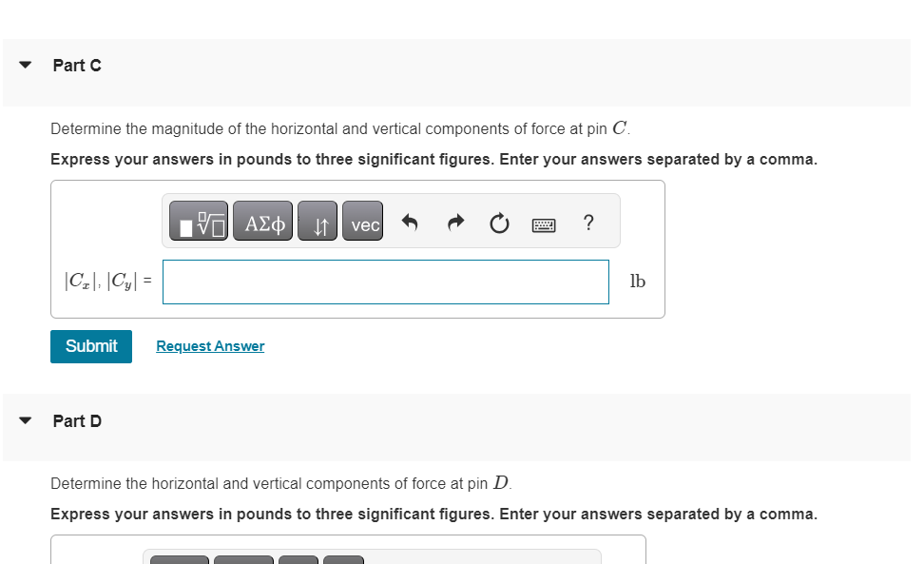Click Part D's vec button

click(x=343, y=559)
